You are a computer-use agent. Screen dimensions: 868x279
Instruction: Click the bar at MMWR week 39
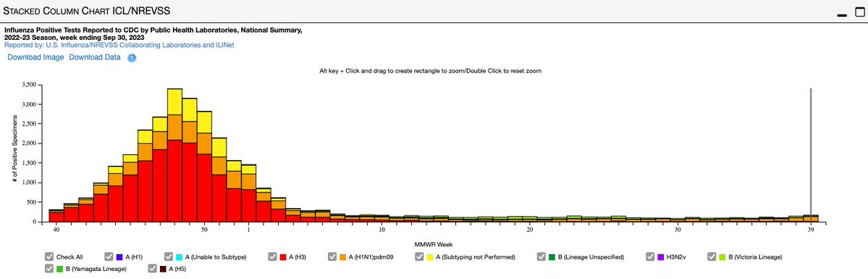click(x=810, y=218)
